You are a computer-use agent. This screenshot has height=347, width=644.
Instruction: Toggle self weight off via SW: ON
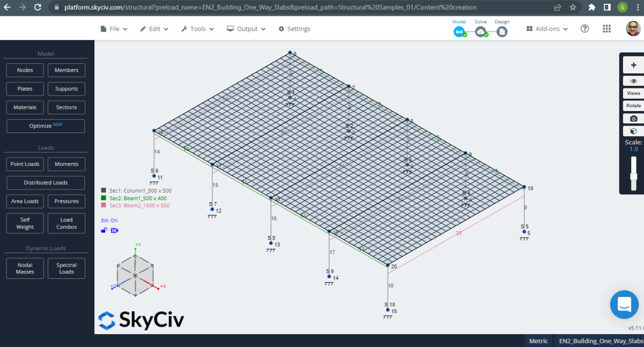(x=110, y=220)
